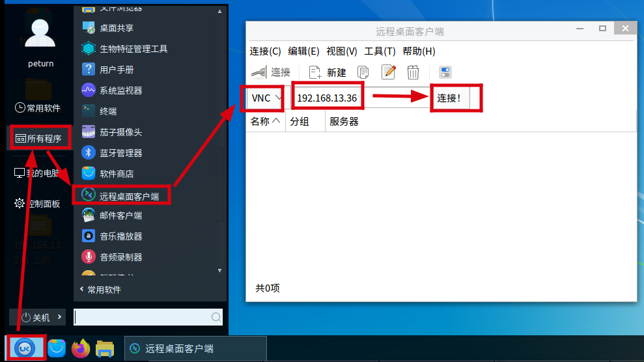Open the 连接(C) menu
The height and width of the screenshot is (362, 644).
click(x=265, y=51)
